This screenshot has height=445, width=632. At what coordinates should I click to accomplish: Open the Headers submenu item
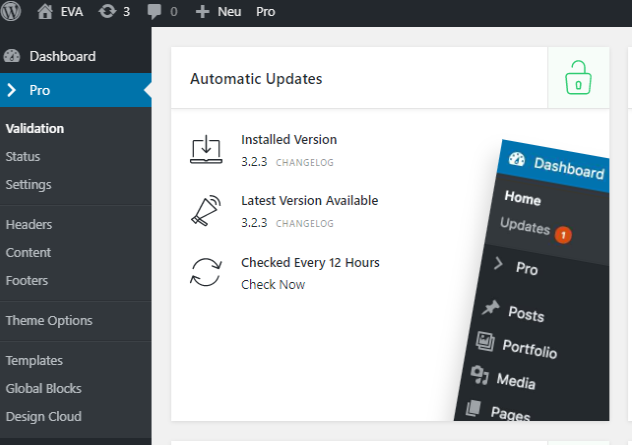click(29, 224)
